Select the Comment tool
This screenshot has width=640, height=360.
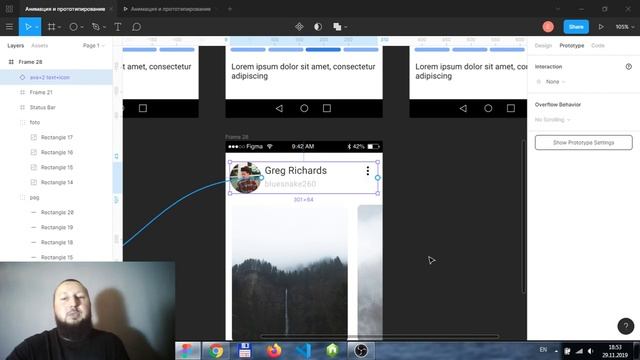[136, 27]
